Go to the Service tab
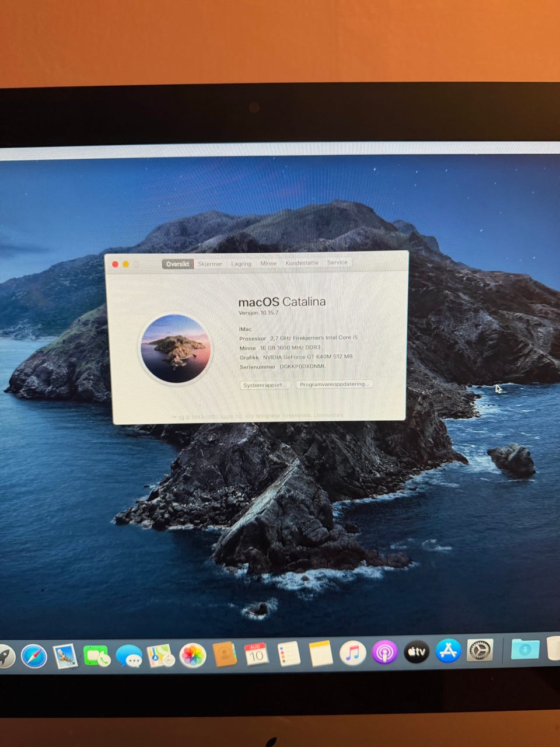 point(337,262)
